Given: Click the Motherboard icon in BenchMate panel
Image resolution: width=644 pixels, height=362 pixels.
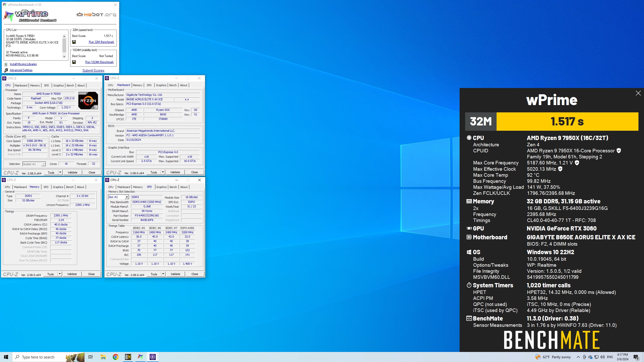Looking at the screenshot, I should (469, 237).
